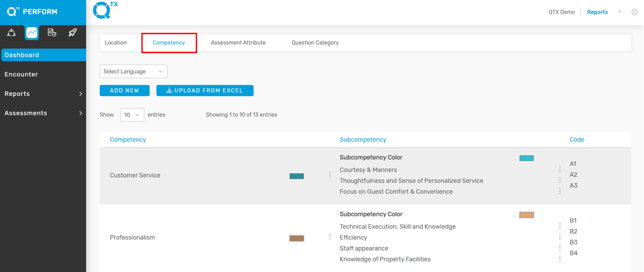Change the show entries count dropdown

coord(132,115)
